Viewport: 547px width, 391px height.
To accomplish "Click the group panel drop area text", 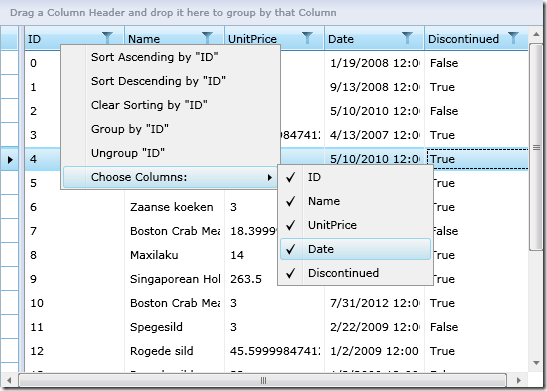I will (x=173, y=13).
